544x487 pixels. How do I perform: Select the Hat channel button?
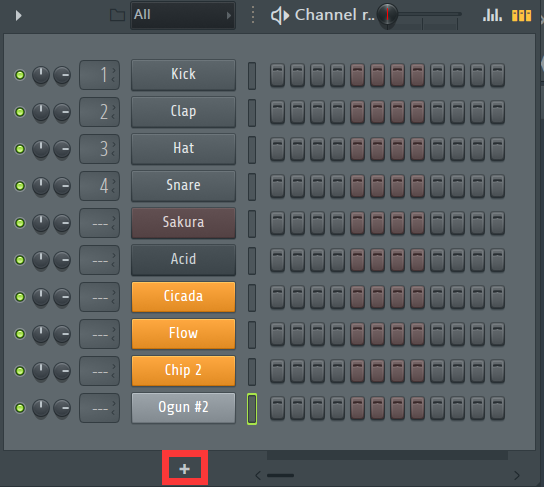[x=184, y=149]
